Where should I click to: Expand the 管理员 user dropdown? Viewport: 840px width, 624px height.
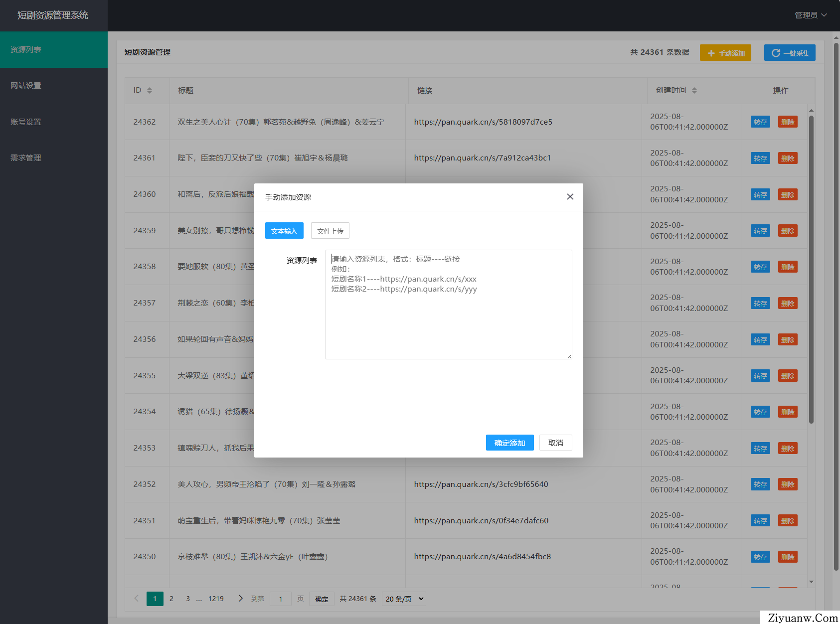[x=810, y=15]
